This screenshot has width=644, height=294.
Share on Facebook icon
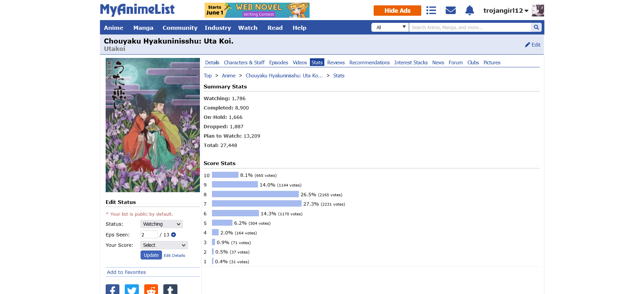coord(112,290)
